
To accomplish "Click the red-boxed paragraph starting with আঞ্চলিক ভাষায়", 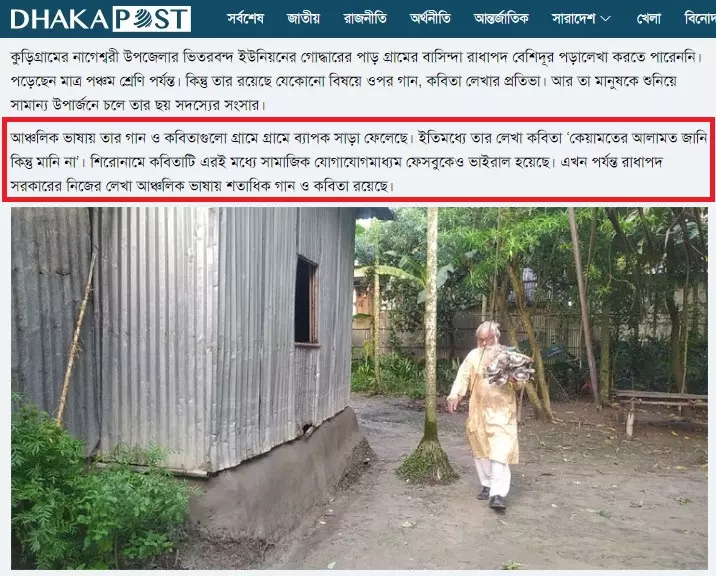I will [x=359, y=162].
